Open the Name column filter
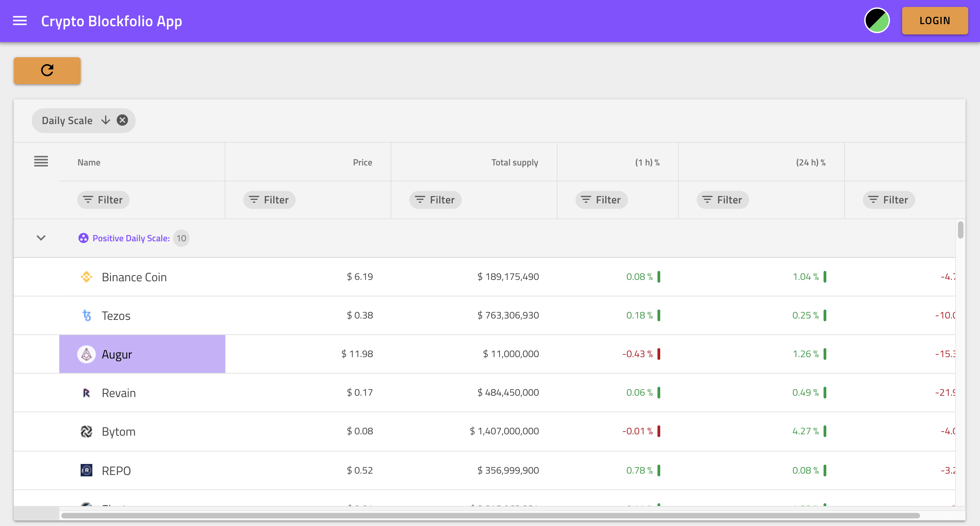The image size is (980, 526). click(x=103, y=200)
